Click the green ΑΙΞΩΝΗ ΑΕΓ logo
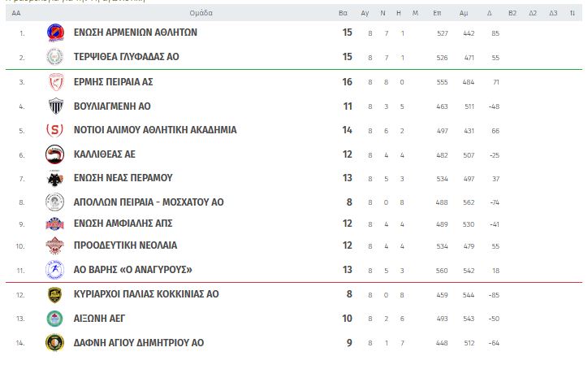 [54, 319]
